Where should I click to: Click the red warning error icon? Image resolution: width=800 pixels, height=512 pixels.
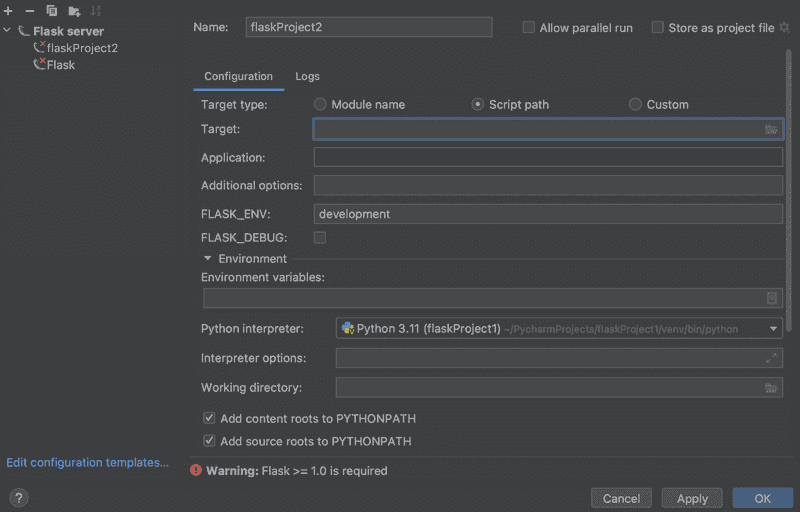point(196,470)
